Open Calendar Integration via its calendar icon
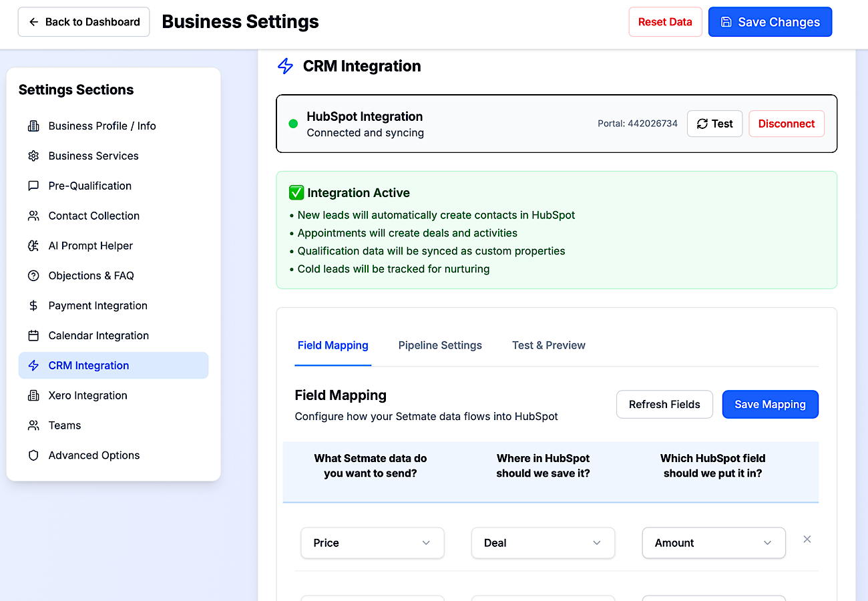Viewport: 868px width, 601px height. tap(33, 335)
